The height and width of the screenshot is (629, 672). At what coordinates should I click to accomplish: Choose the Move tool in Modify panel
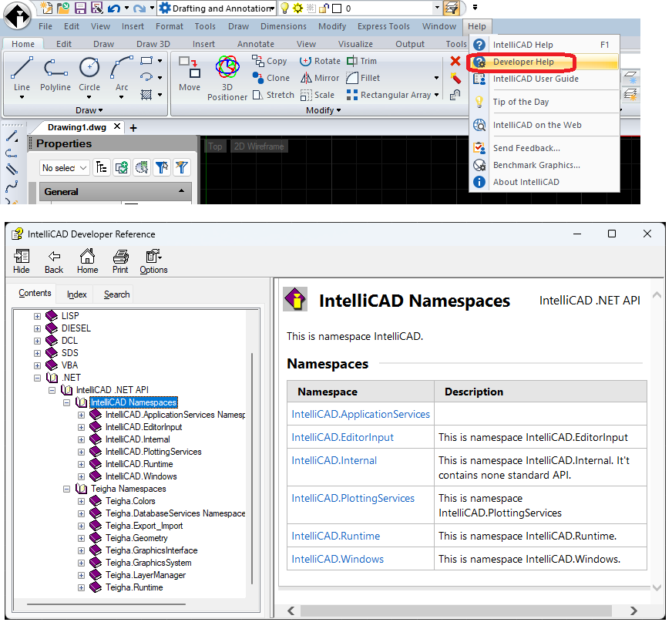pyautogui.click(x=190, y=74)
